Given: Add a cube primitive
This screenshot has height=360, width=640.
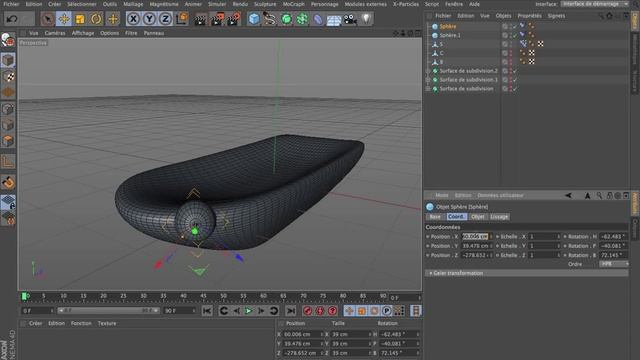Looking at the screenshot, I should [254, 19].
